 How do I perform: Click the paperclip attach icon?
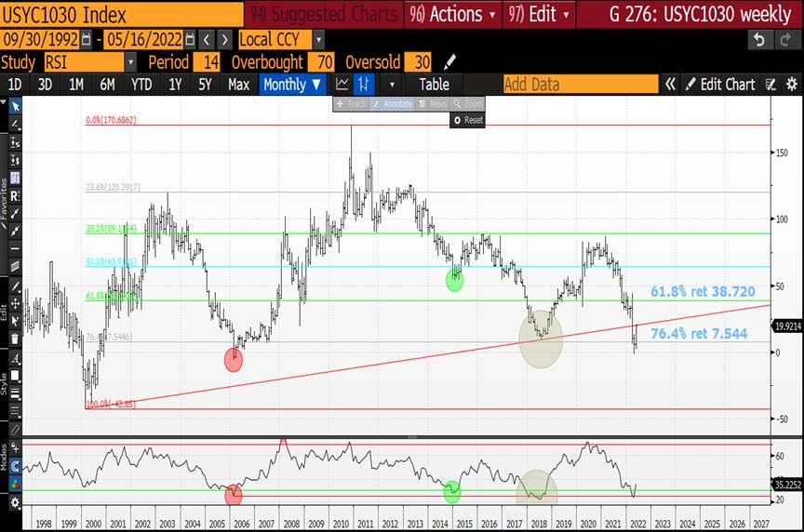[16, 430]
